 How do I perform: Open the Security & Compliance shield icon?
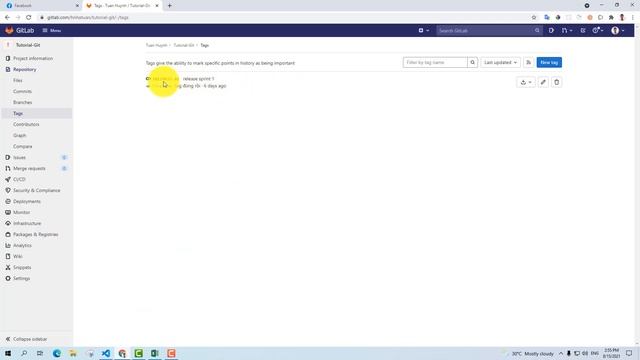click(8, 191)
